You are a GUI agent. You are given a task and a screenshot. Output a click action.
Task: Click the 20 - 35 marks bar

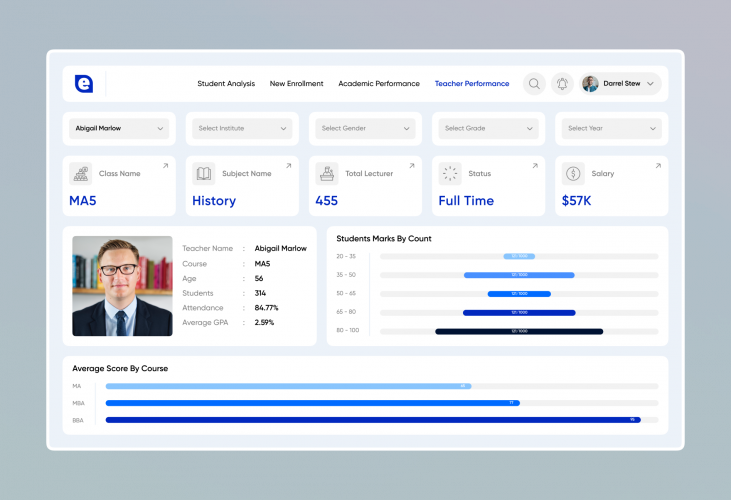[519, 256]
